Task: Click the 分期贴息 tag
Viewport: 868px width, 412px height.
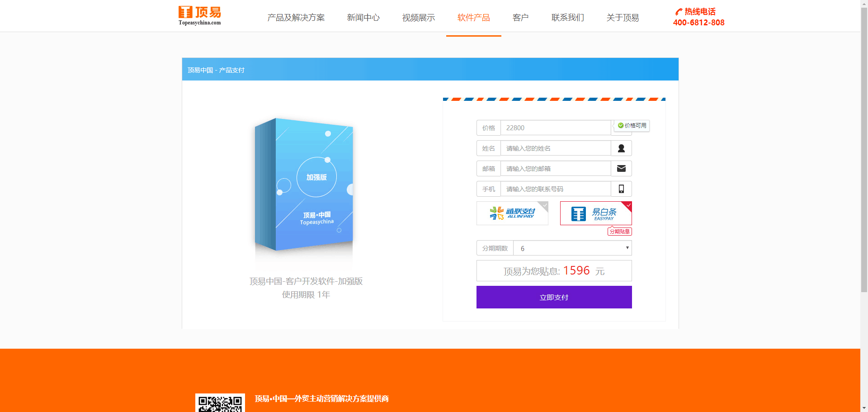Action: point(620,232)
